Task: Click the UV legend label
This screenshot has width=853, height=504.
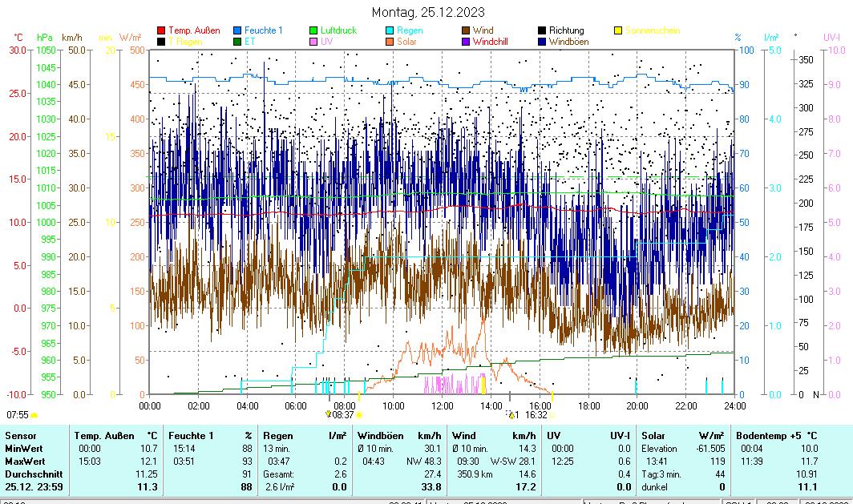Action: click(326, 41)
